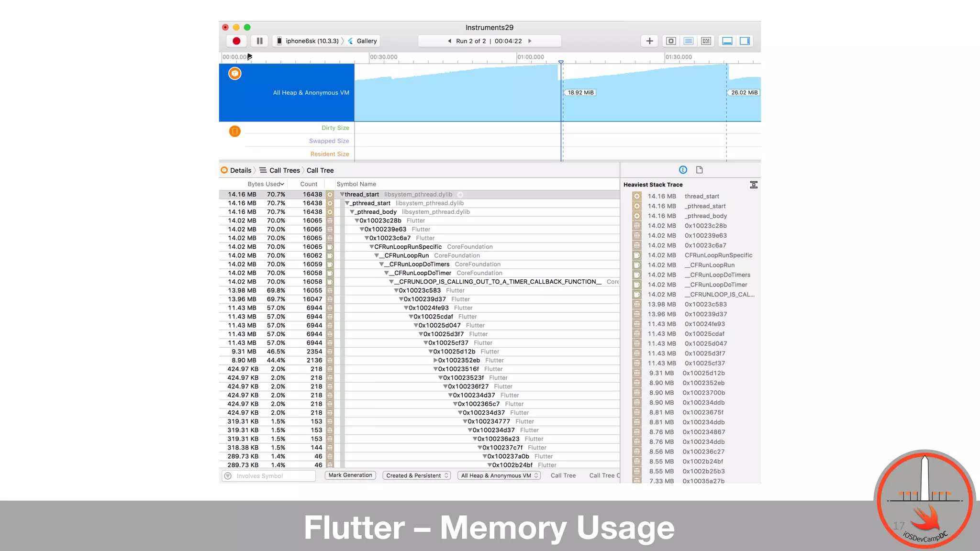Open the filter options icon
Screen dimensions: 980x551
(228, 476)
